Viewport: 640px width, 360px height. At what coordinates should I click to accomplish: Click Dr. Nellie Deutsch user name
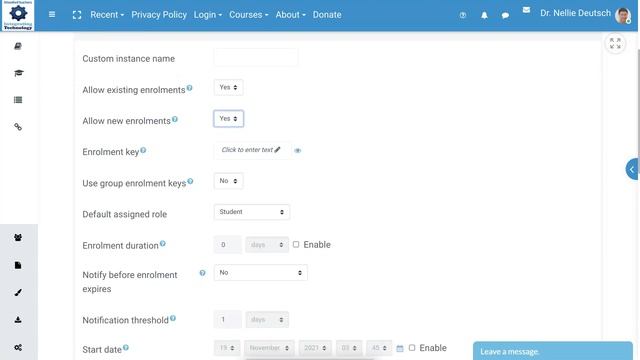576,13
